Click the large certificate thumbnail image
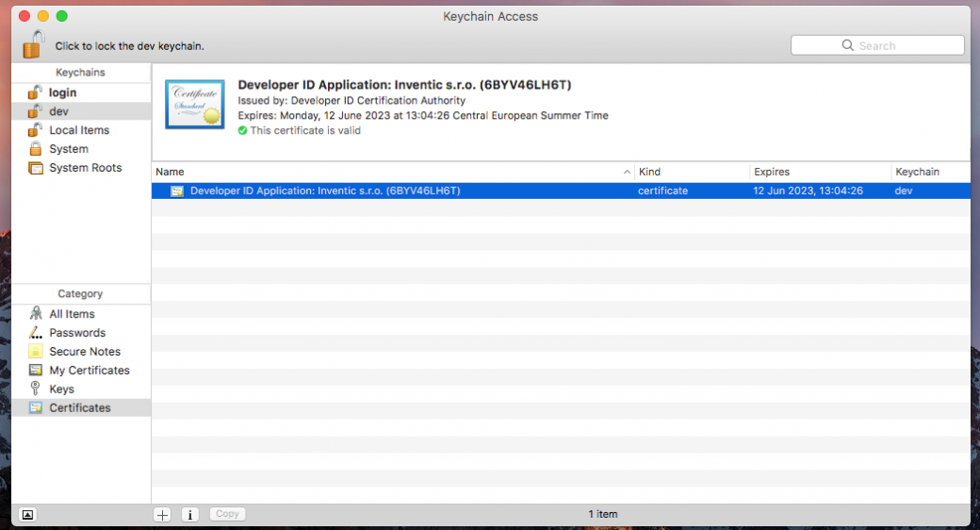Image resolution: width=980 pixels, height=530 pixels. 195,105
